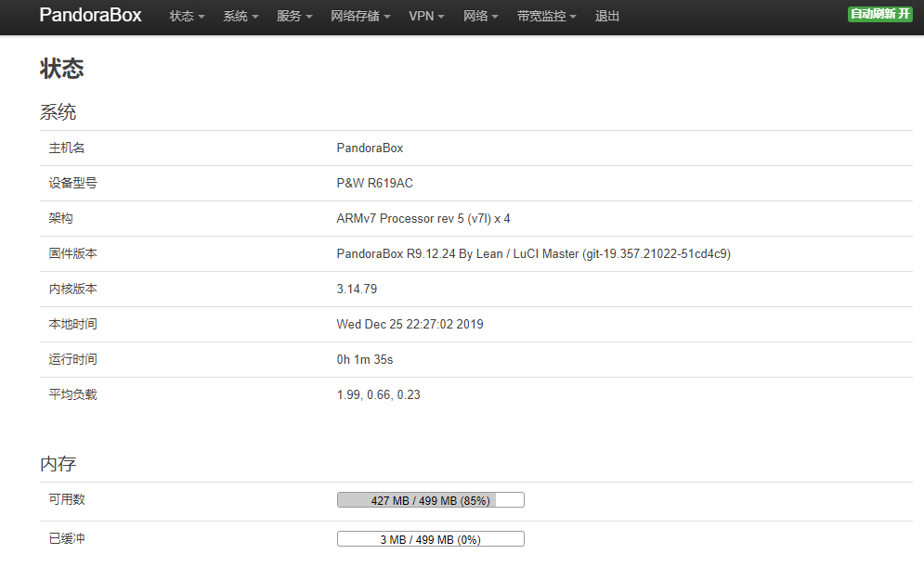
Task: Expand the 服务 menu
Action: pyautogui.click(x=294, y=17)
